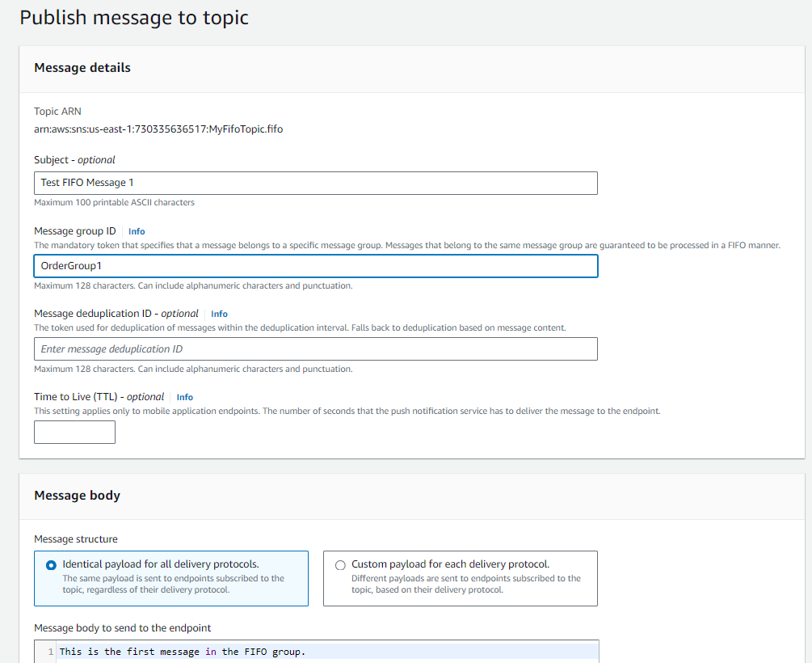
Task: Select the Topic ARN text for MyFifoTopic.fifo
Action: tap(158, 129)
